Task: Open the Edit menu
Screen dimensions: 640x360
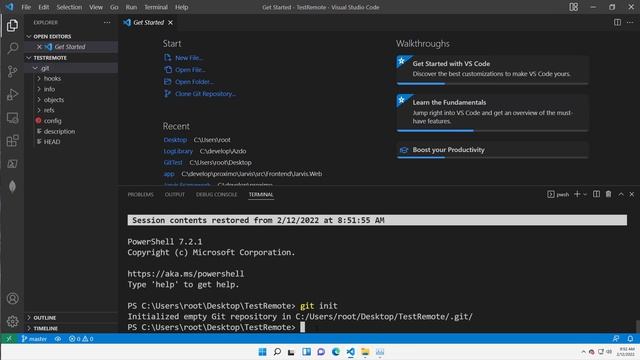Action: click(x=44, y=7)
